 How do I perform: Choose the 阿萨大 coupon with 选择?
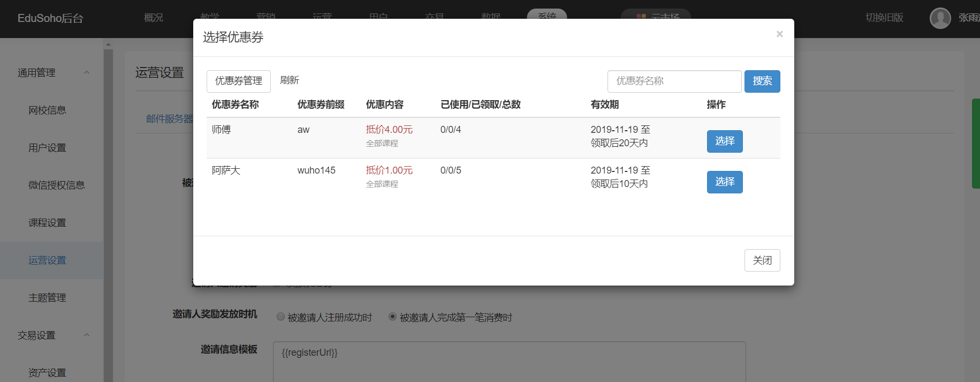[724, 182]
